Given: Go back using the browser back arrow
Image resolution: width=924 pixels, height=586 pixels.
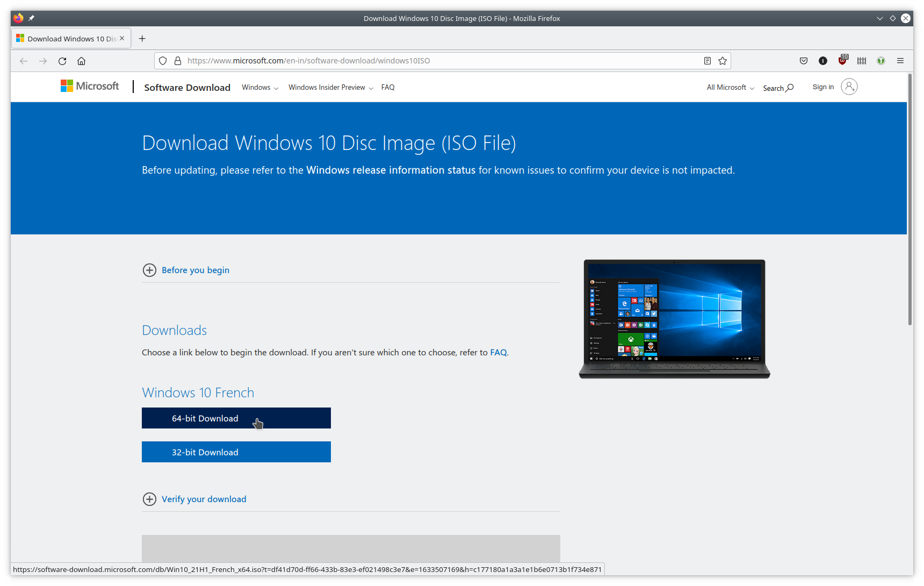Looking at the screenshot, I should pos(24,61).
